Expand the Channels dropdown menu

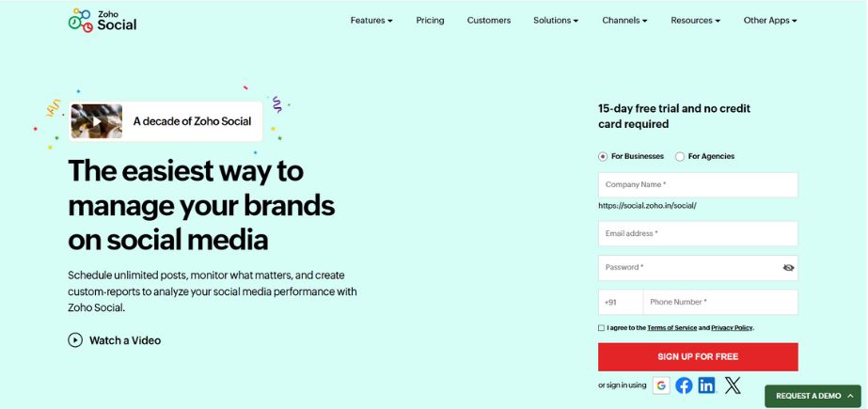624,21
